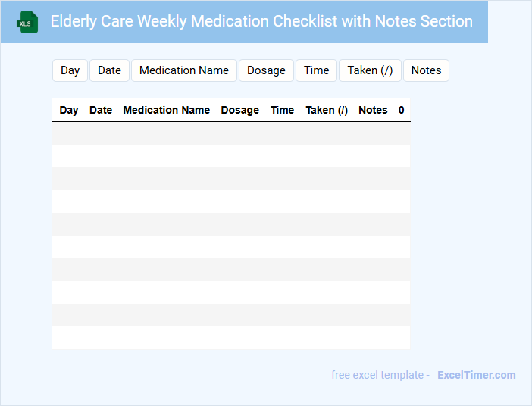Select the Day tag button
Image resolution: width=532 pixels, height=406 pixels.
(70, 70)
